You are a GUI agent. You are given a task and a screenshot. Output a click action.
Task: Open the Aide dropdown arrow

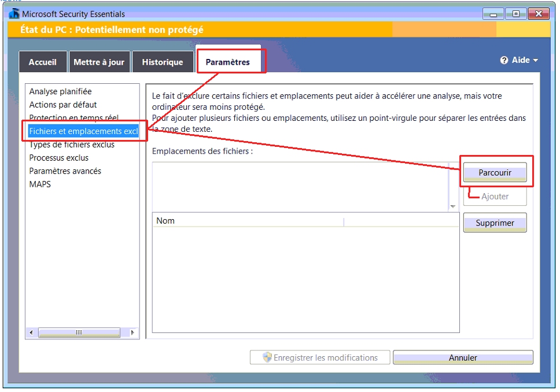click(535, 60)
